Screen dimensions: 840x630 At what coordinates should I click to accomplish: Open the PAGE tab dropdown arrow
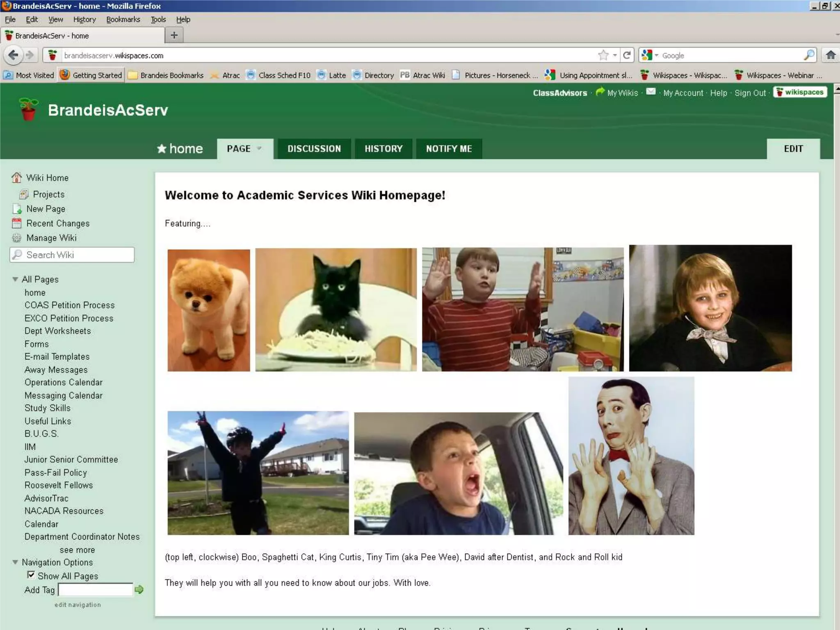tap(259, 148)
